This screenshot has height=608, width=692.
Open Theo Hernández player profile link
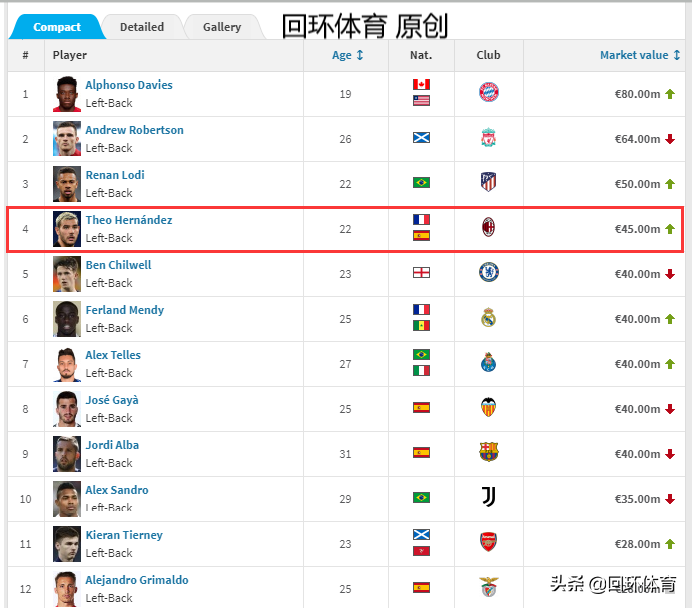[129, 220]
